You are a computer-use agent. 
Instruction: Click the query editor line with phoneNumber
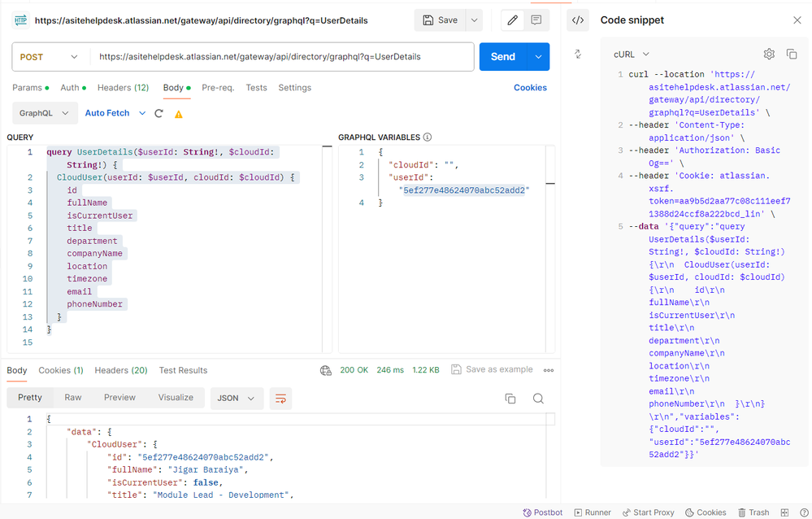(x=95, y=304)
